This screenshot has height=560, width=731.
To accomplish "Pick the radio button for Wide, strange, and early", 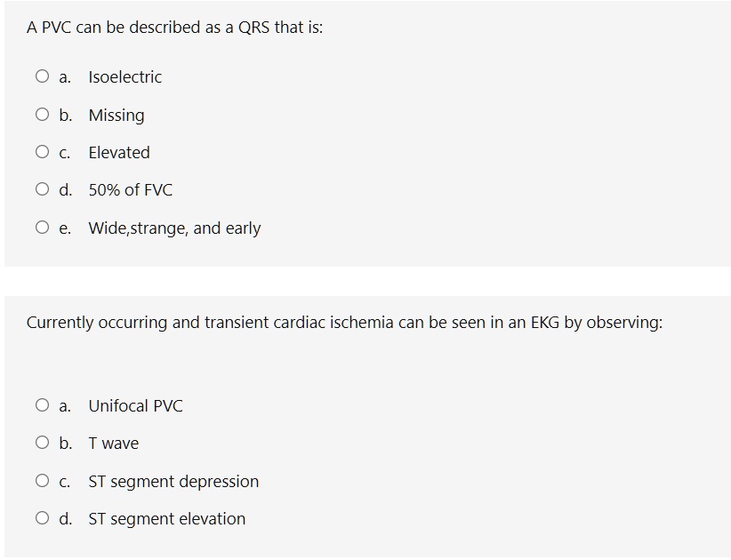I will click(43, 228).
